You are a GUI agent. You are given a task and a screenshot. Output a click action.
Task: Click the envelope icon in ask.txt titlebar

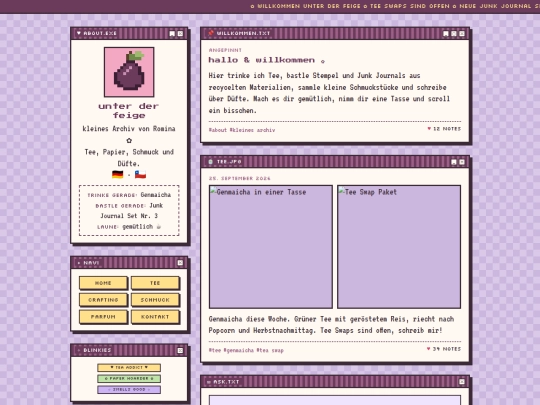[209, 382]
